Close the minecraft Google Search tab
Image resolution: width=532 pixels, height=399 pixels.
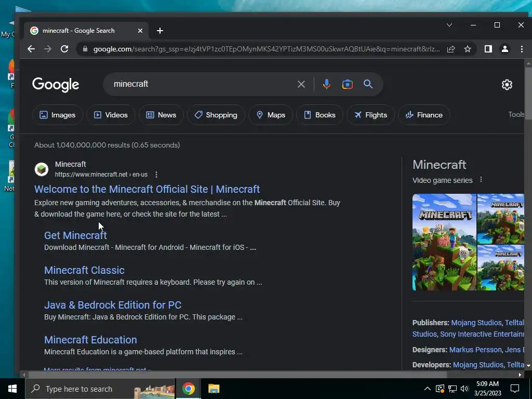coord(140,31)
